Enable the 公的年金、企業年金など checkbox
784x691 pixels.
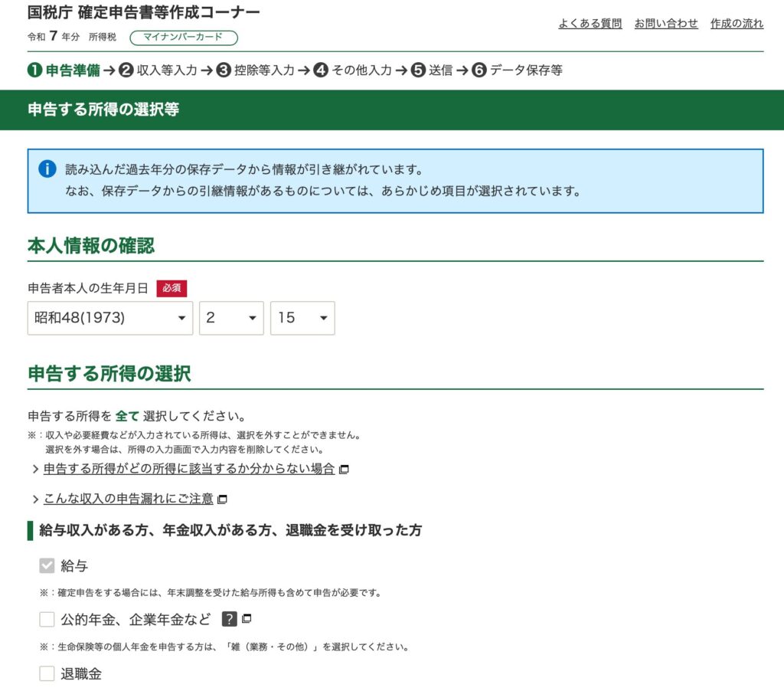pyautogui.click(x=47, y=619)
